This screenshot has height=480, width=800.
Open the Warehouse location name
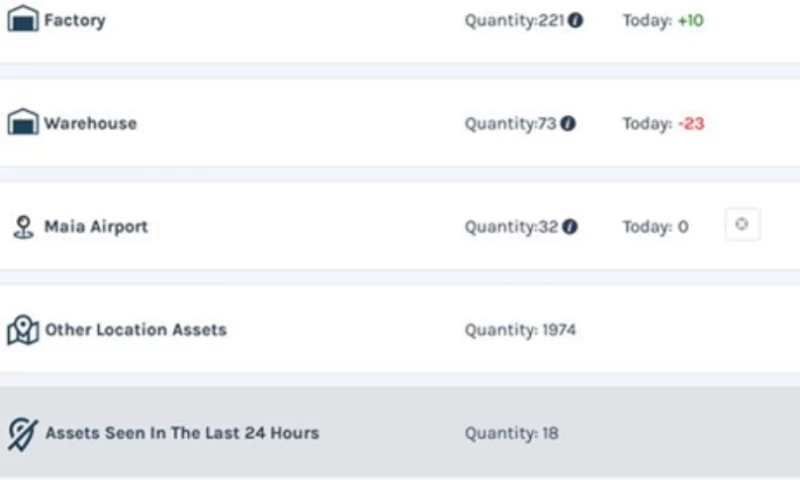click(x=90, y=124)
